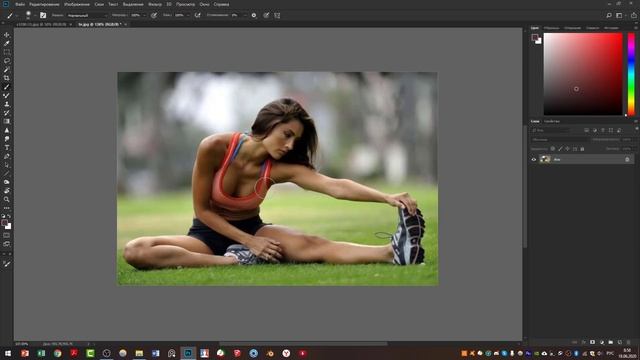
Task: Open the Windows Start button
Action: (x=7, y=353)
